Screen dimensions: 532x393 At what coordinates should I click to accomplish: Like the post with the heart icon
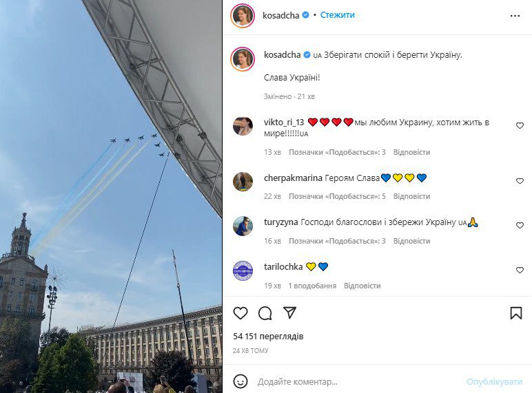tap(241, 313)
